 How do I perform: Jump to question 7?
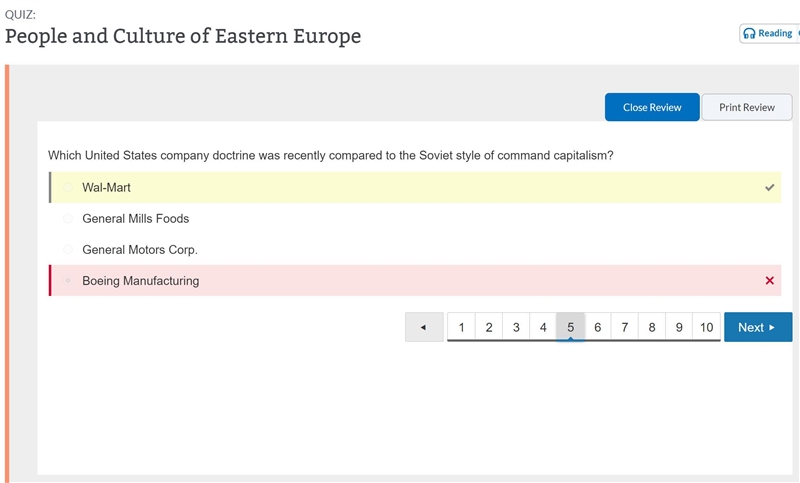(x=624, y=327)
